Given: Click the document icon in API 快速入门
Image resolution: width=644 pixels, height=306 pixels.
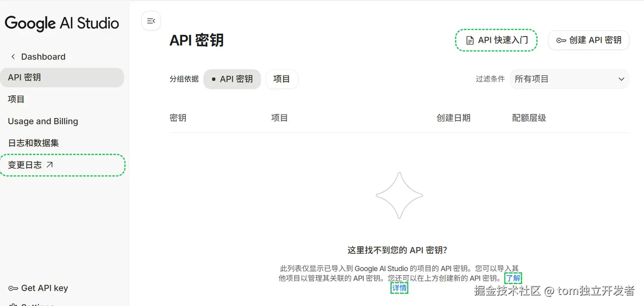Looking at the screenshot, I should [470, 41].
